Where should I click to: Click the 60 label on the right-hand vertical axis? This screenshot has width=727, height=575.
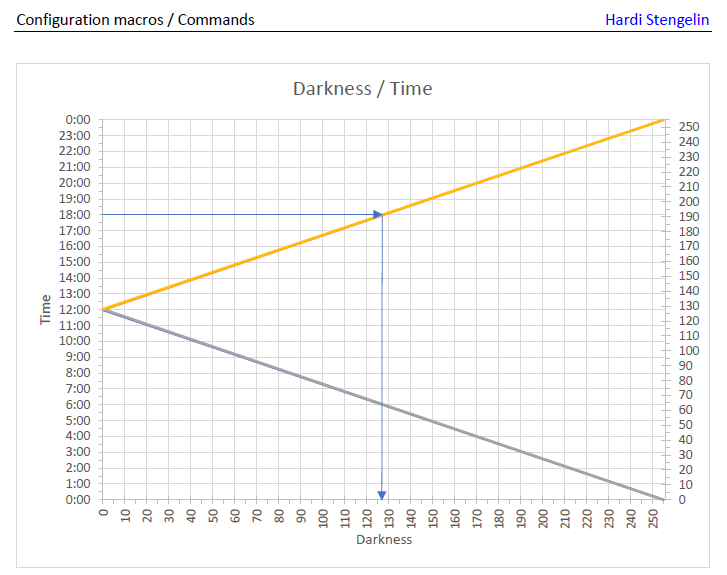(686, 410)
